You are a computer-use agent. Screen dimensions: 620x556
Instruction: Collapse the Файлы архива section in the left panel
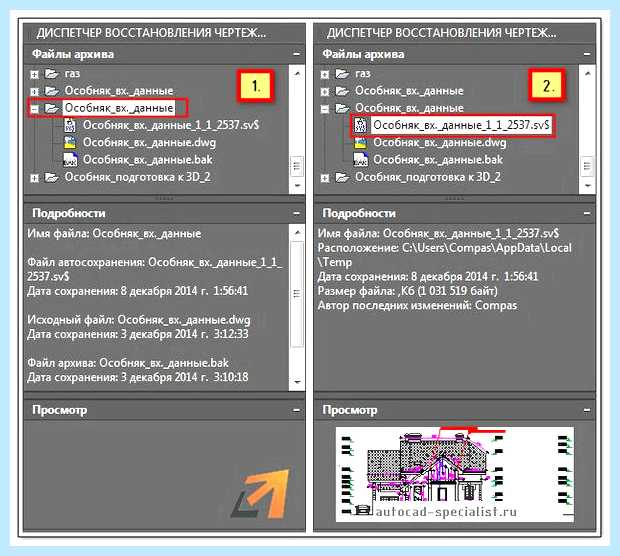click(x=296, y=54)
